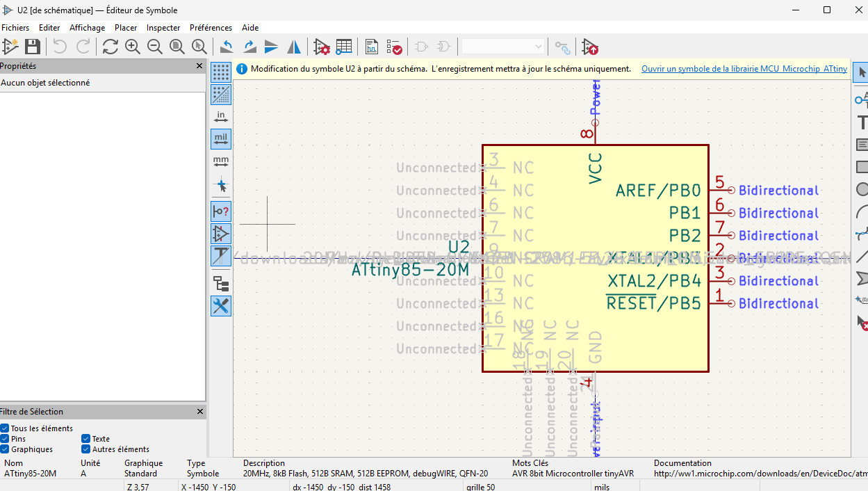Switch units to millimeters

tap(221, 161)
